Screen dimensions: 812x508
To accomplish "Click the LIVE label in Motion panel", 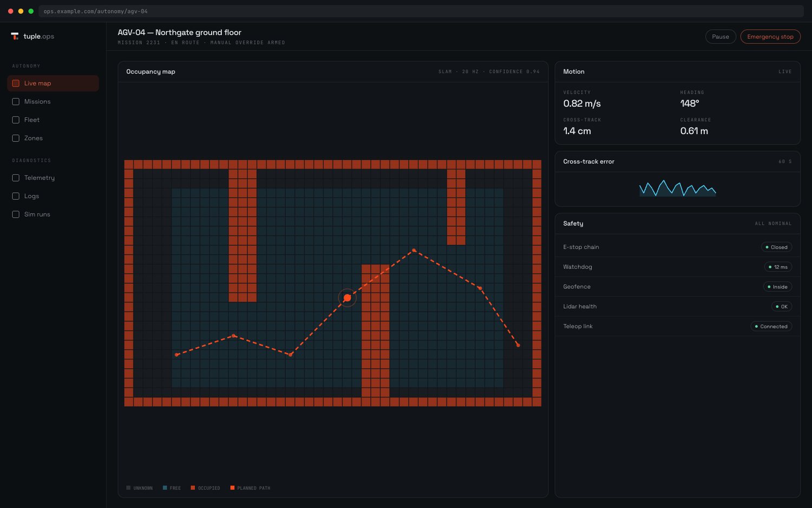I will point(785,71).
